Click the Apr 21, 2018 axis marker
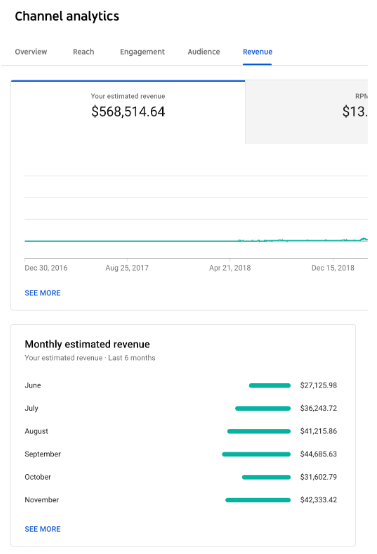 click(230, 268)
